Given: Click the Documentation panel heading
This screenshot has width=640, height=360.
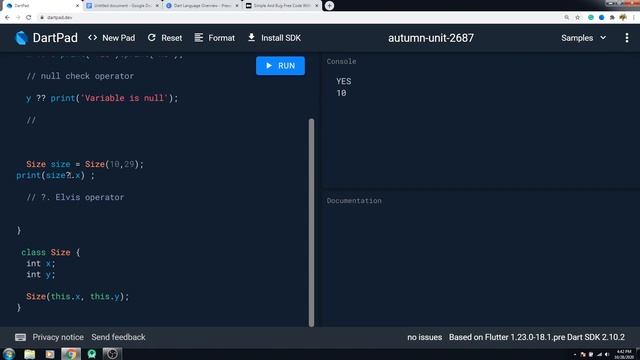Looking at the screenshot, I should click(x=354, y=200).
